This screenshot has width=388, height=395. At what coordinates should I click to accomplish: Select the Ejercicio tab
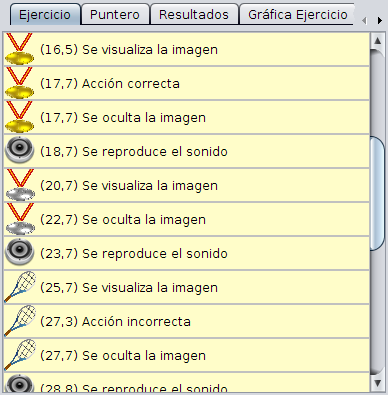tap(45, 15)
